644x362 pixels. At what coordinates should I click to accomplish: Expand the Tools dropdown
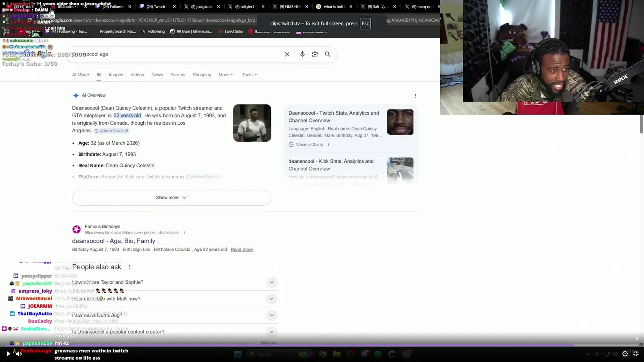(249, 75)
